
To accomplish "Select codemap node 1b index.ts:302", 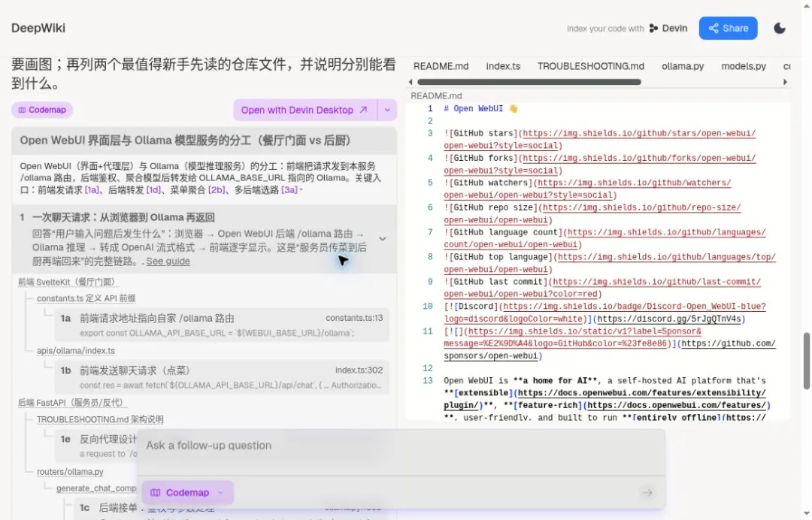I will 222,377.
